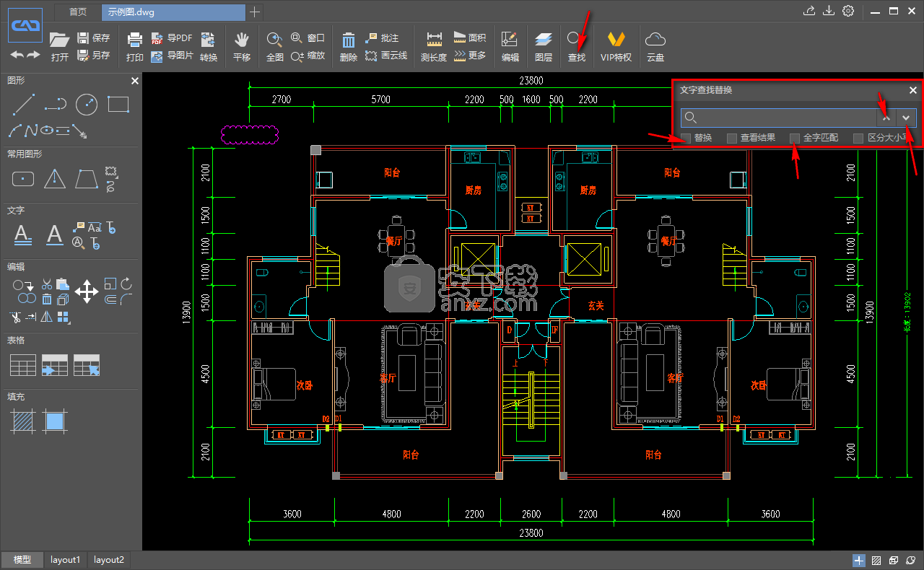Viewport: 924px width, 570px height.
Task: Select the ellipse drawing tool
Action: 47,131
